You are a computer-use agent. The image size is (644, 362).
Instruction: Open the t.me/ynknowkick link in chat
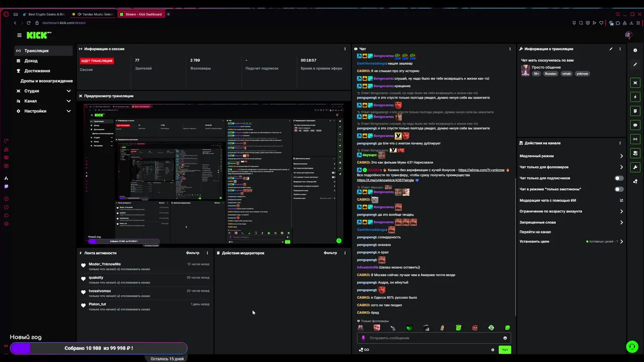[x=385, y=180]
